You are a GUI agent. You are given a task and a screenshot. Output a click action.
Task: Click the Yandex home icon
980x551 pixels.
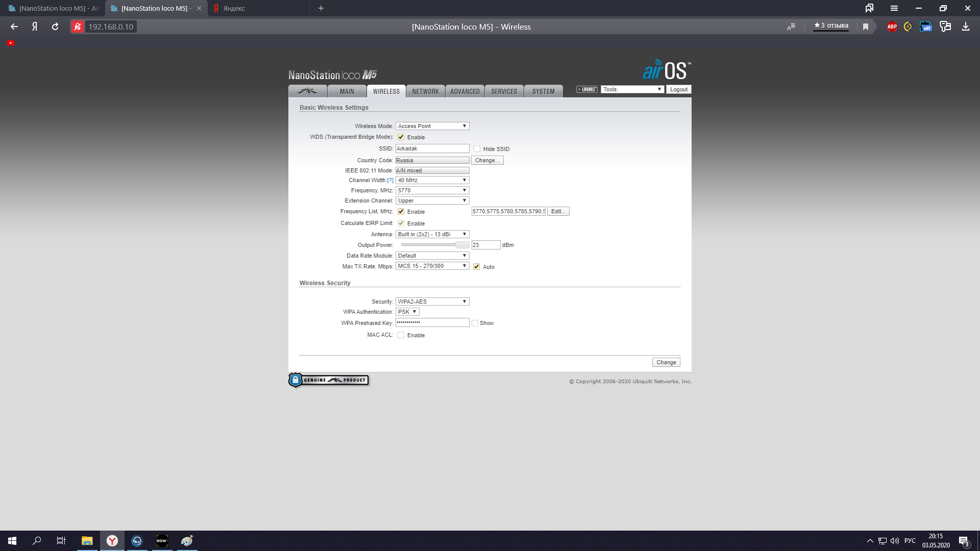(35, 27)
